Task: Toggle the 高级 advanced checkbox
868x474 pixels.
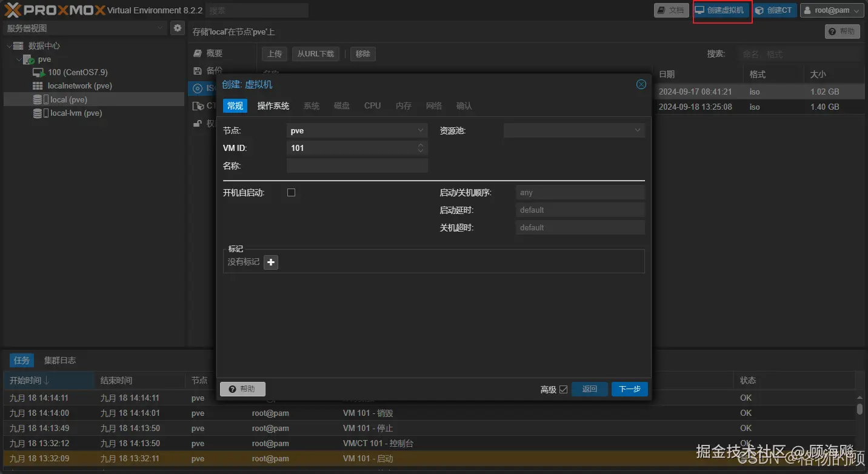Action: [563, 389]
